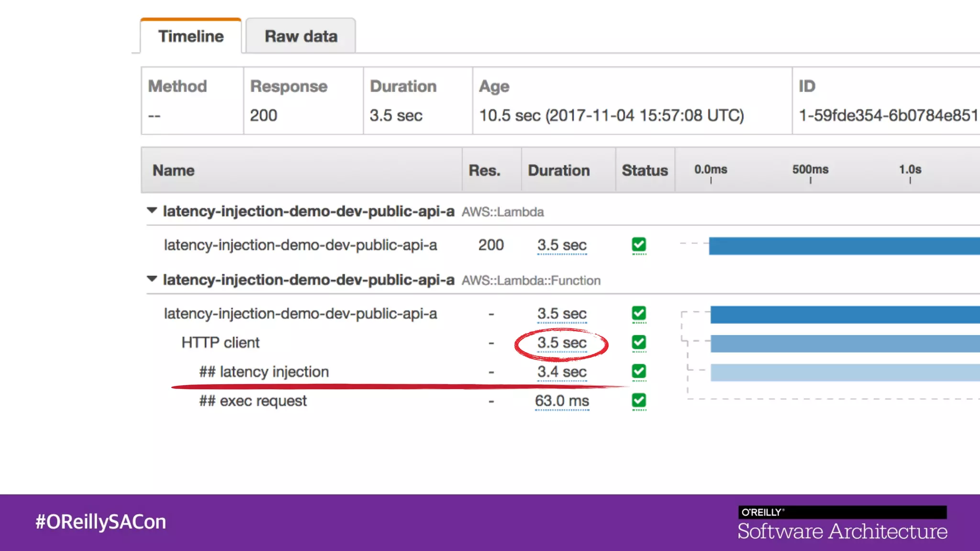980x551 pixels.
Task: Click green status check for latency injection
Action: coord(639,371)
